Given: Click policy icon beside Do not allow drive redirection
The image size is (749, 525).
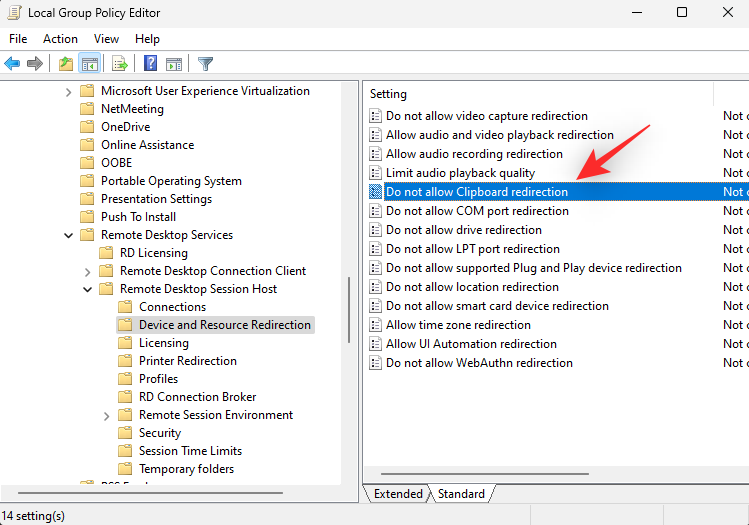Looking at the screenshot, I should pyautogui.click(x=376, y=230).
